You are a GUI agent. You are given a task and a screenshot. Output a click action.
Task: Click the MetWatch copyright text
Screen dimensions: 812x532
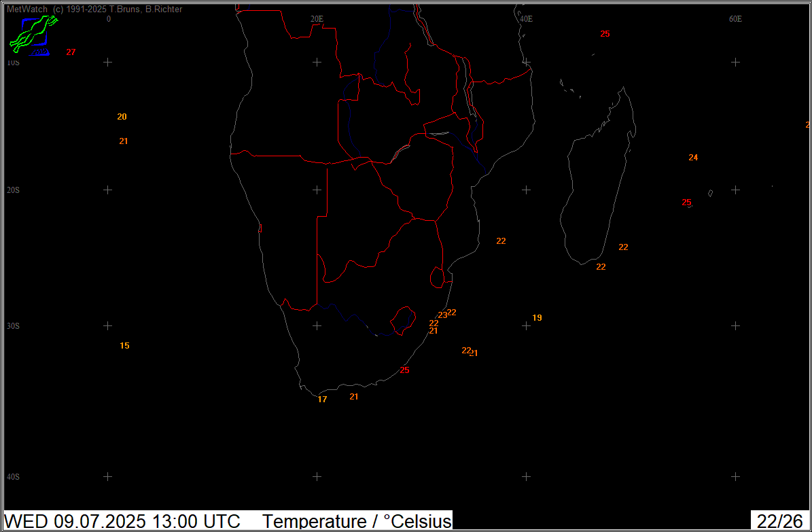(94, 10)
